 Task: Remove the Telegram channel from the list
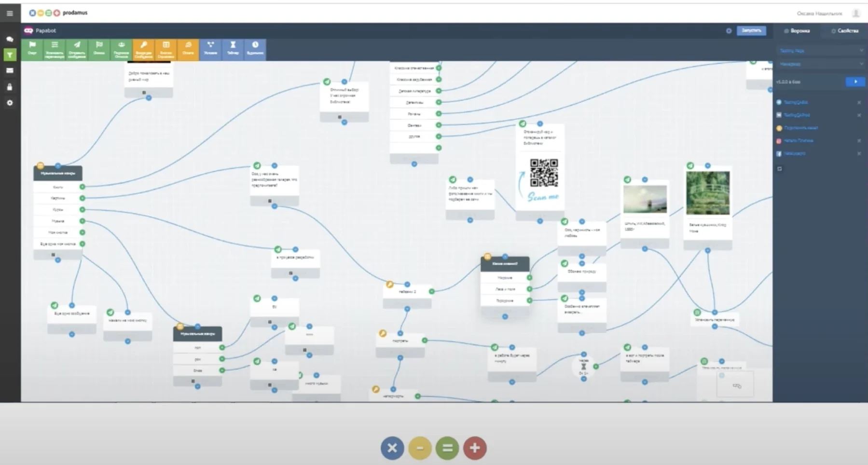click(859, 102)
